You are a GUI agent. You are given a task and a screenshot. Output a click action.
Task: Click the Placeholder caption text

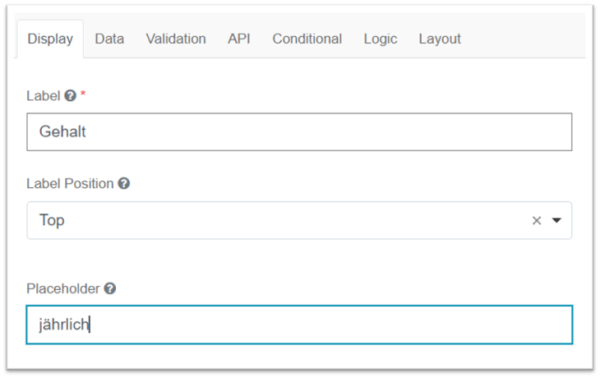(63, 288)
